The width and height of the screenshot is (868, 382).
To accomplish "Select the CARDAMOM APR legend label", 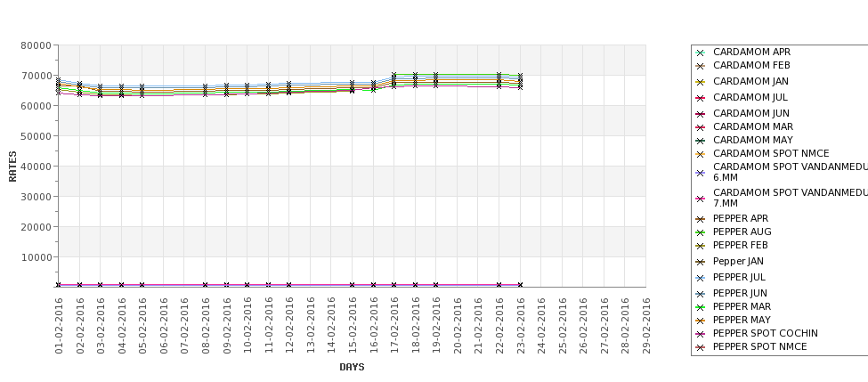I will click(751, 52).
